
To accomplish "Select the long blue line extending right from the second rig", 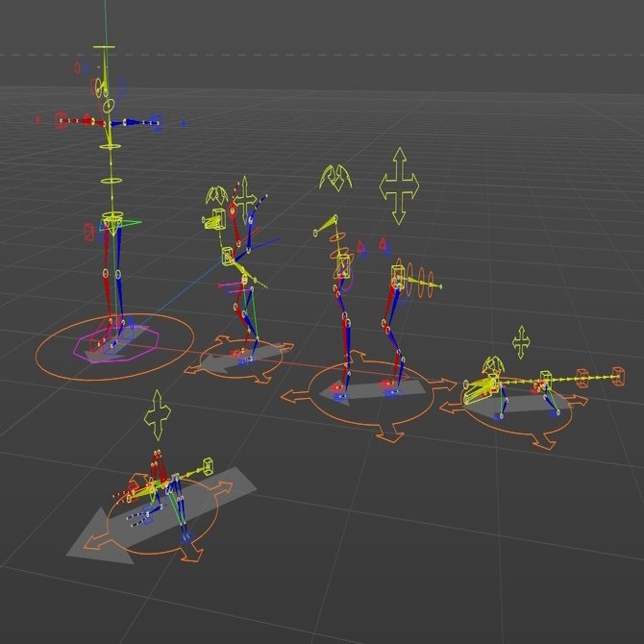I will (x=263, y=242).
